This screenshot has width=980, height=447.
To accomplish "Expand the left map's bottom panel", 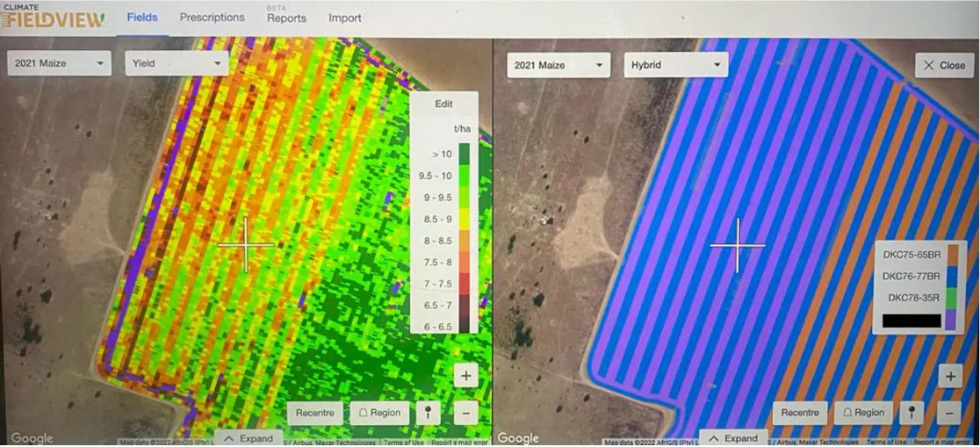I will (x=249, y=437).
